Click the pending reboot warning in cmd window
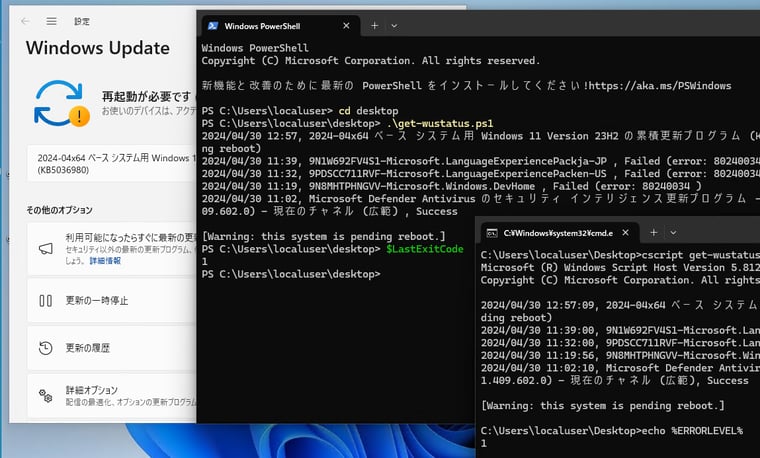 click(x=602, y=406)
